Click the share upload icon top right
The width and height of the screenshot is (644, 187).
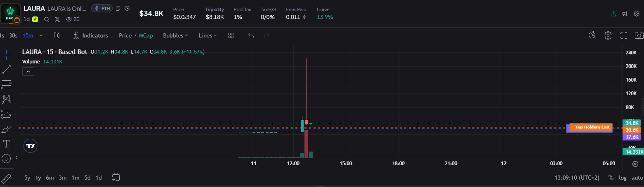coord(614,13)
